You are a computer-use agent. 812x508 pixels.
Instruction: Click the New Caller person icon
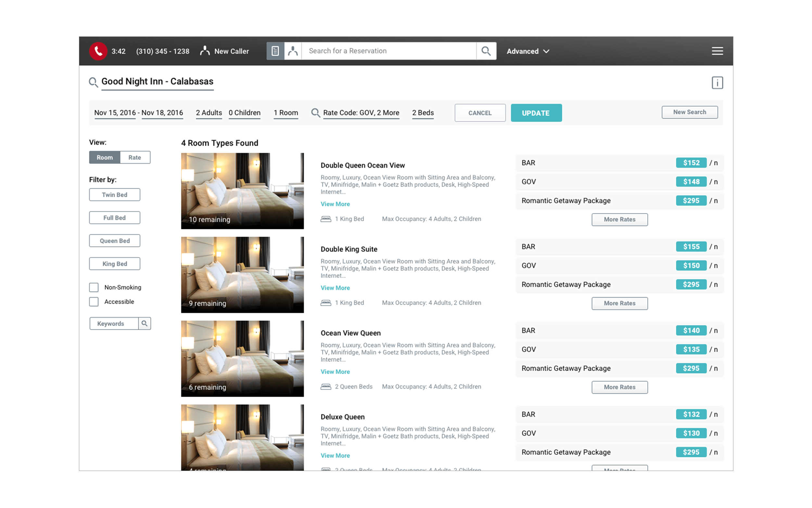pyautogui.click(x=205, y=51)
